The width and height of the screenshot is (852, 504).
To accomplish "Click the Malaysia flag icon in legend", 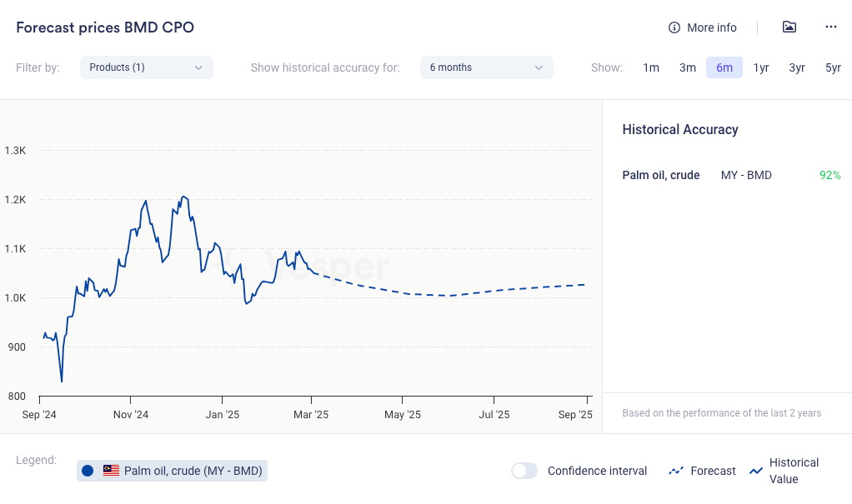I will click(111, 471).
